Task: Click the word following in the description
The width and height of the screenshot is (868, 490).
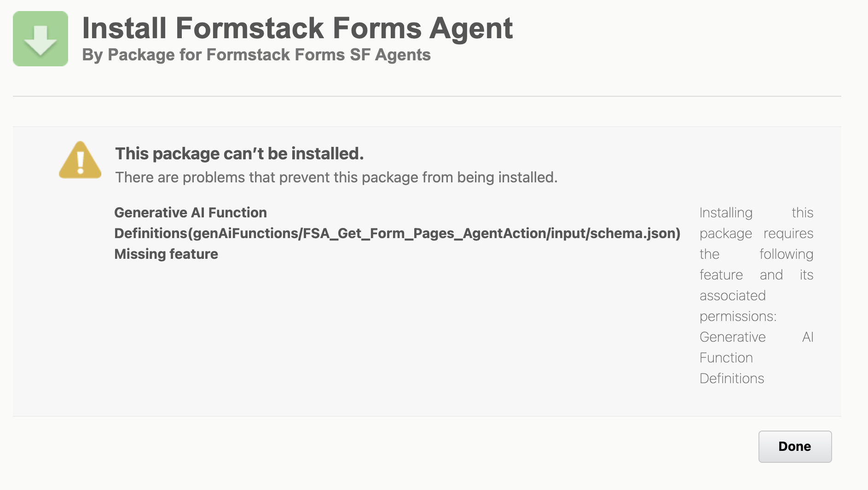Action: (x=786, y=254)
